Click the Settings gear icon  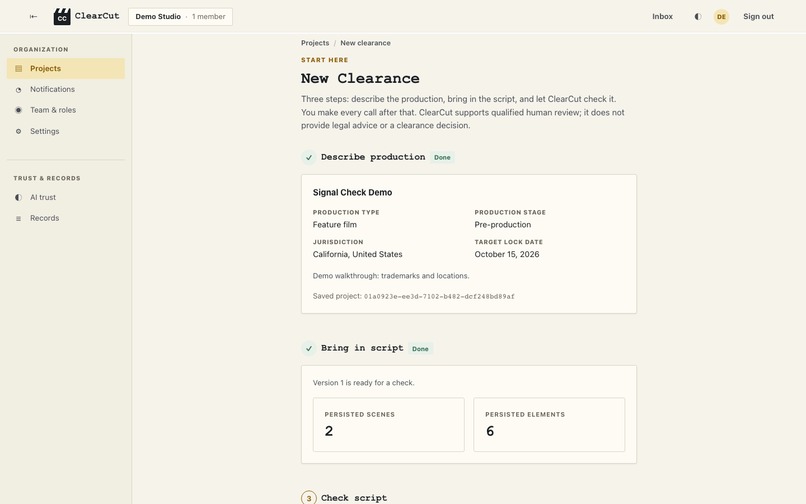pyautogui.click(x=19, y=131)
